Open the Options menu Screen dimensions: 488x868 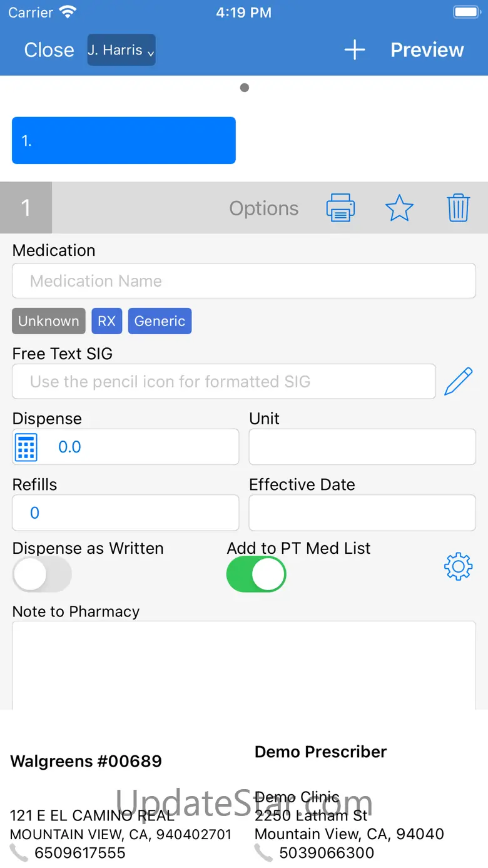(x=264, y=208)
